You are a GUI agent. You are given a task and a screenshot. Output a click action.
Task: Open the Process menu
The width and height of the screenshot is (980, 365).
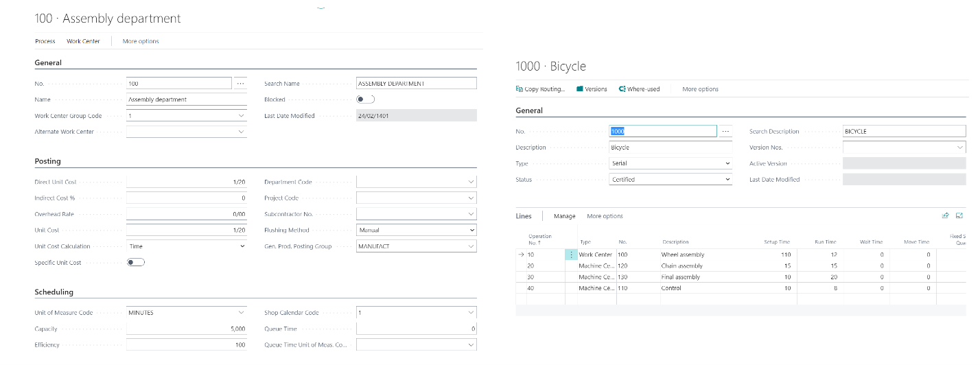(45, 41)
